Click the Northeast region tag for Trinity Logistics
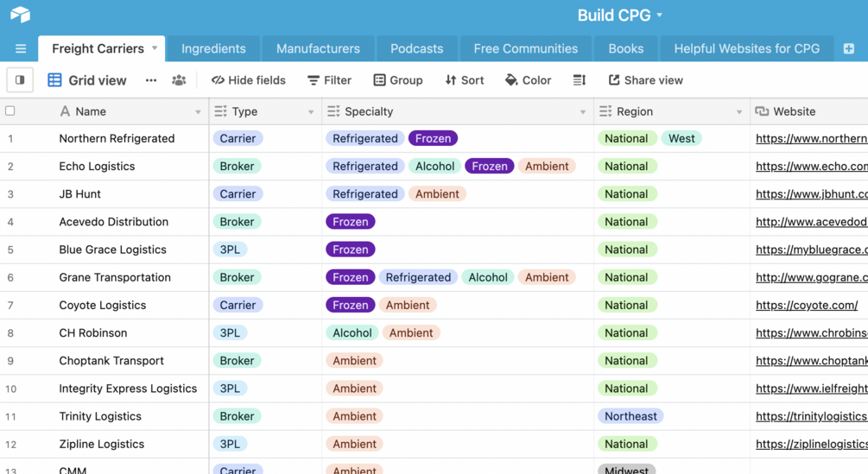The width and height of the screenshot is (868, 474). click(630, 416)
